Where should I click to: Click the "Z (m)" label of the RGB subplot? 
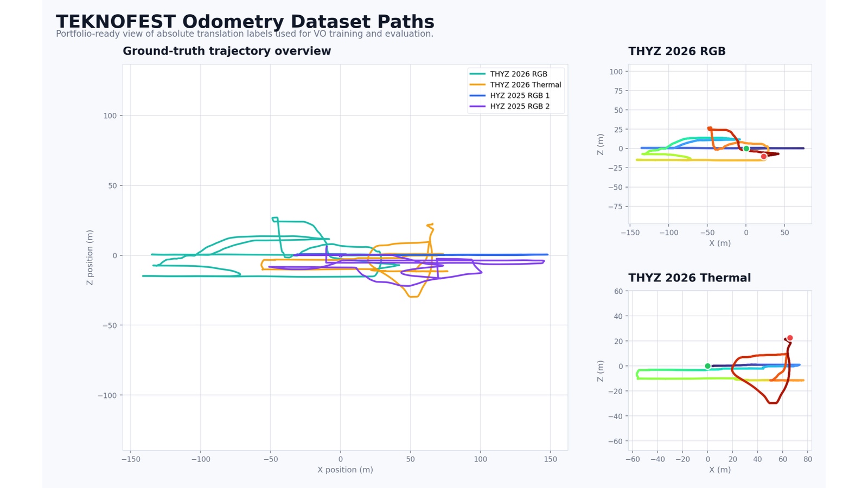click(600, 144)
